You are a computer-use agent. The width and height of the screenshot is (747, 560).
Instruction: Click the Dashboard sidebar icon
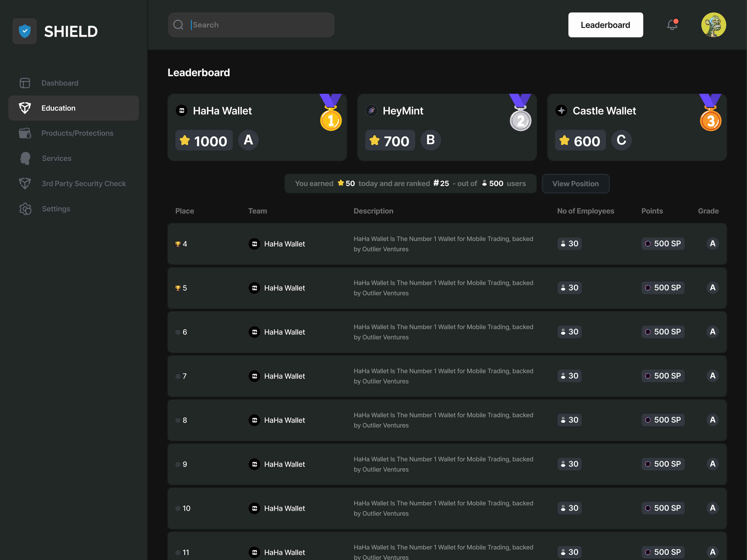click(x=25, y=83)
